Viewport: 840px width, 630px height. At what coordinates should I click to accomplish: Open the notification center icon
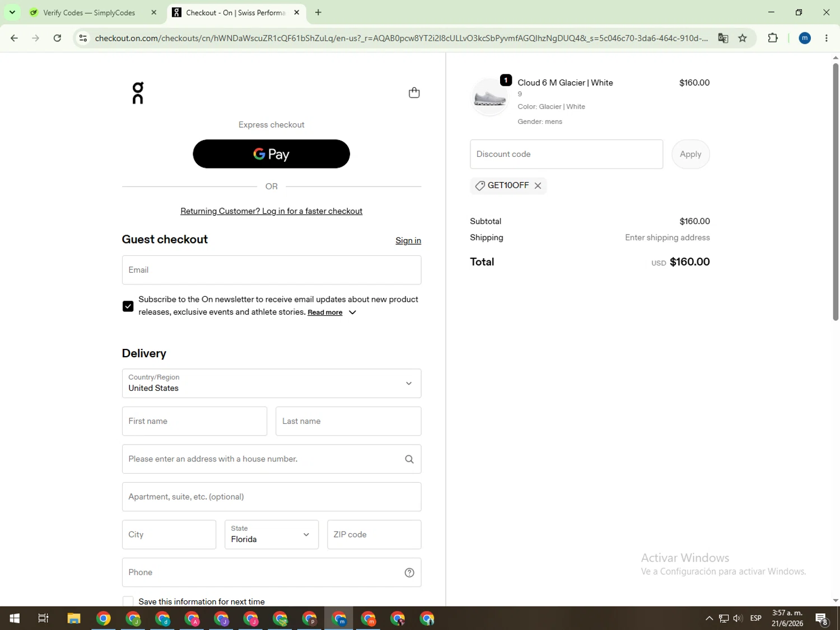(822, 618)
